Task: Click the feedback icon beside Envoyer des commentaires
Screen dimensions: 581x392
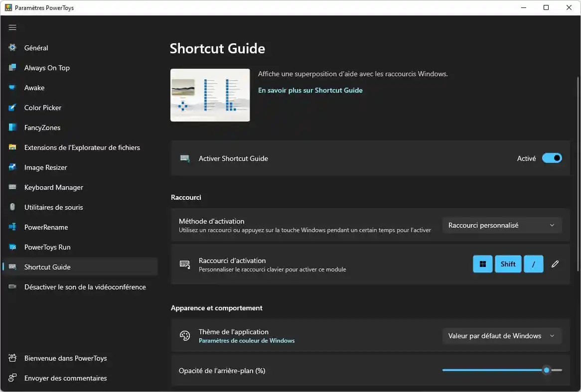Action: coord(12,378)
